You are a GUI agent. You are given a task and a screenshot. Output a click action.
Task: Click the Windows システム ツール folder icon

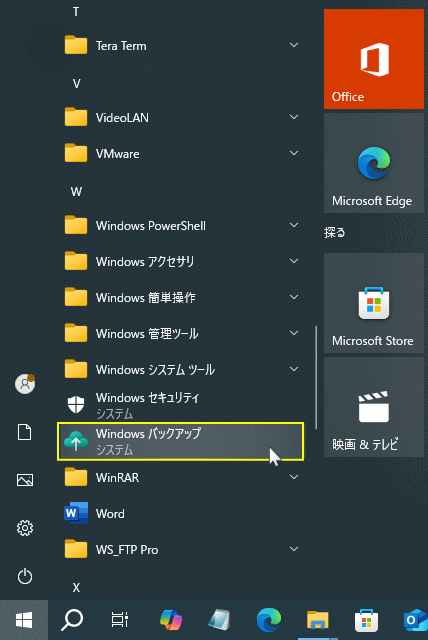[76, 369]
